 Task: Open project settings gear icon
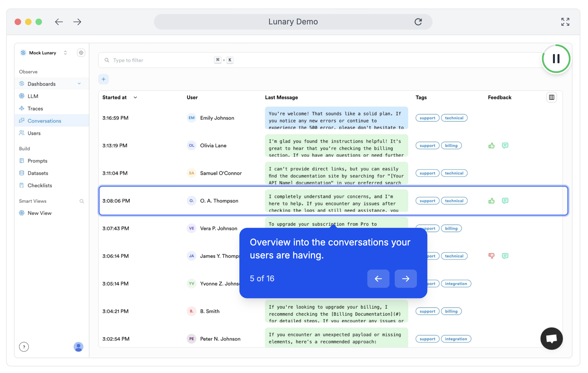point(81,53)
